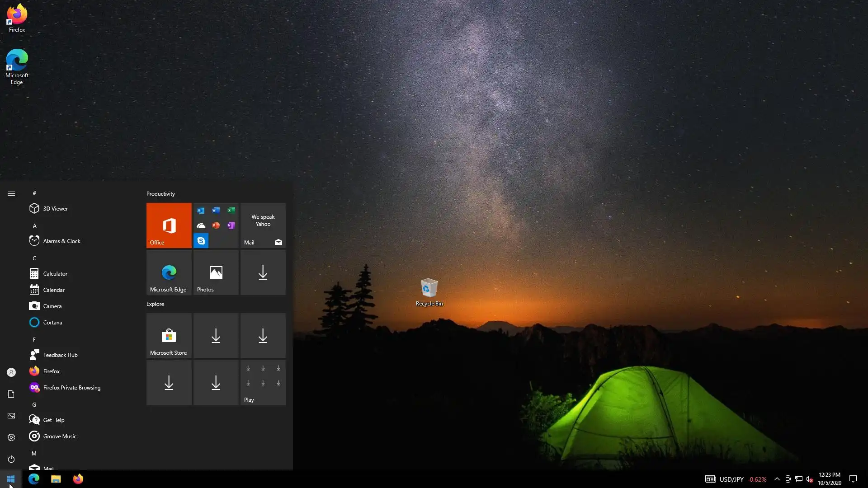The width and height of the screenshot is (868, 488).
Task: Open Recycle Bin on desktop
Action: tap(429, 292)
